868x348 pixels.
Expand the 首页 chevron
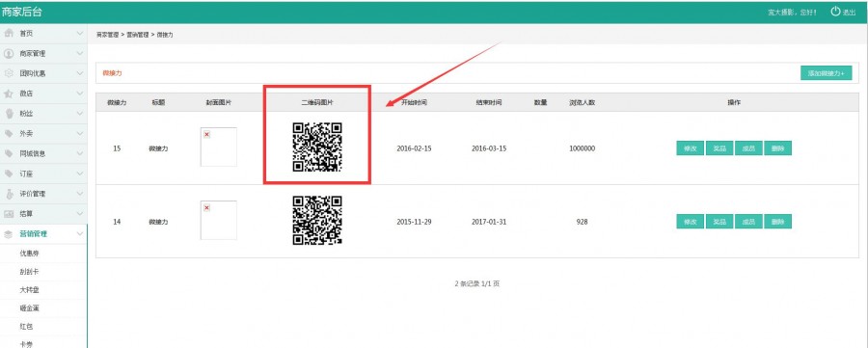pos(80,33)
